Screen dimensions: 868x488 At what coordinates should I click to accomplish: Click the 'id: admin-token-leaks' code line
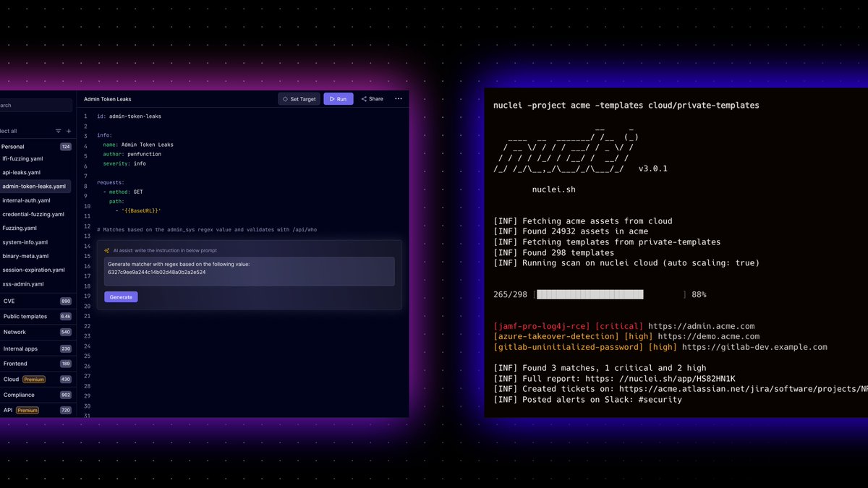point(130,116)
